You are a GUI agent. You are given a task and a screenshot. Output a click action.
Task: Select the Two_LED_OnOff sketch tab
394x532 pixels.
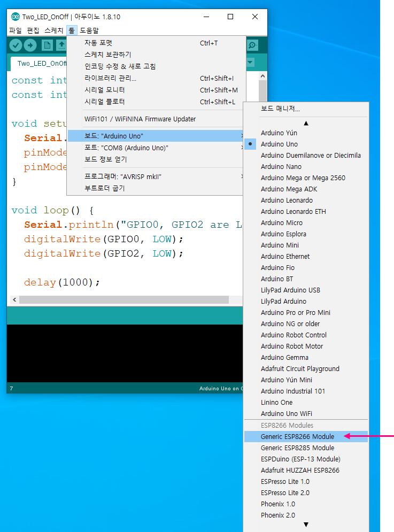pos(41,63)
